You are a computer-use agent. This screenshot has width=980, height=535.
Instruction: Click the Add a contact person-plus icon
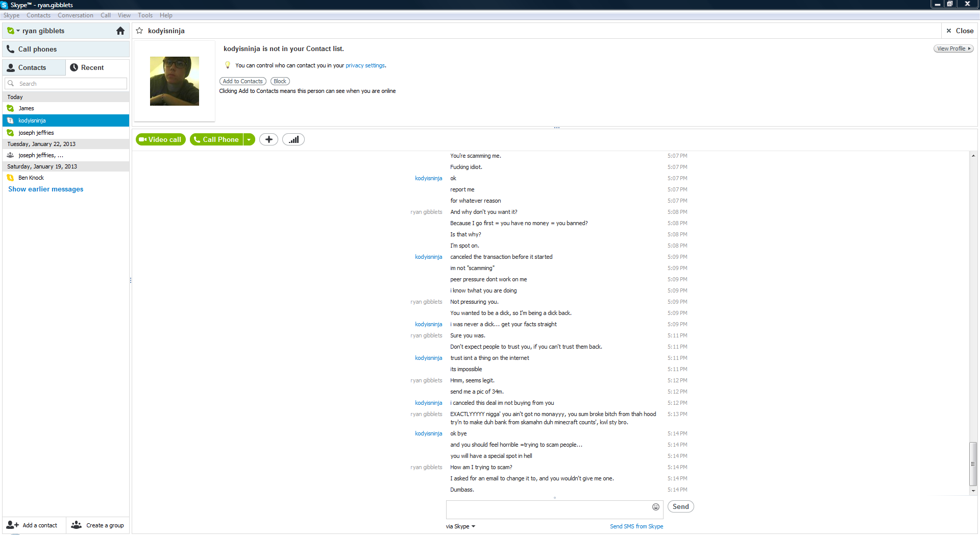12,525
